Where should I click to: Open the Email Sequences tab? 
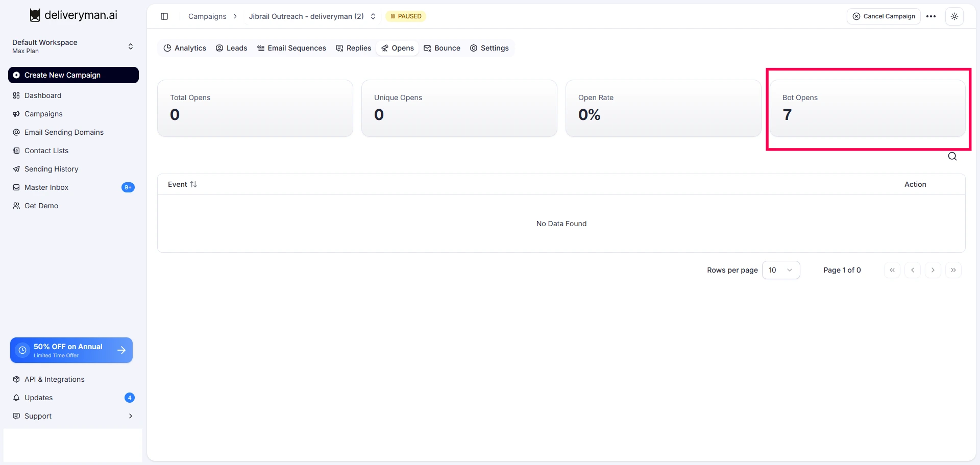pos(291,48)
